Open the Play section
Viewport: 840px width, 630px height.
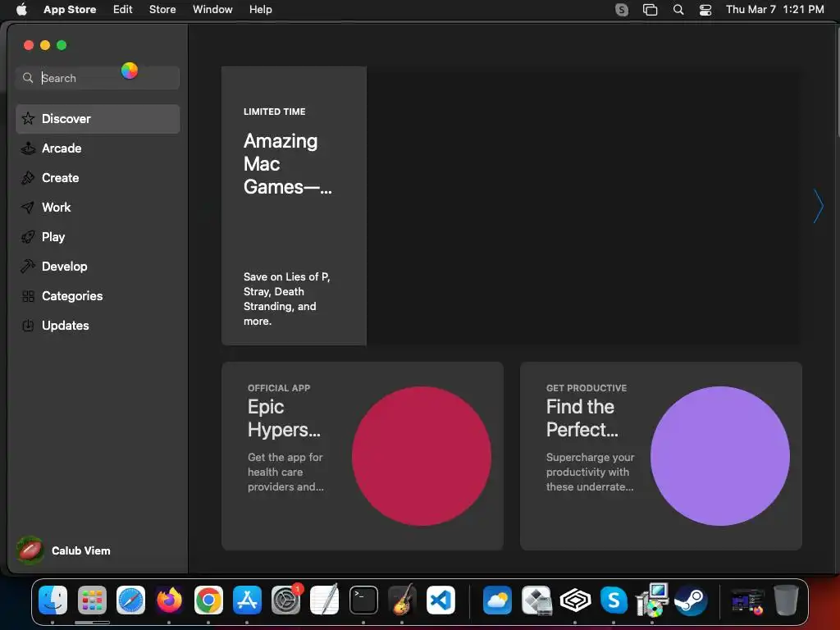[98, 237]
